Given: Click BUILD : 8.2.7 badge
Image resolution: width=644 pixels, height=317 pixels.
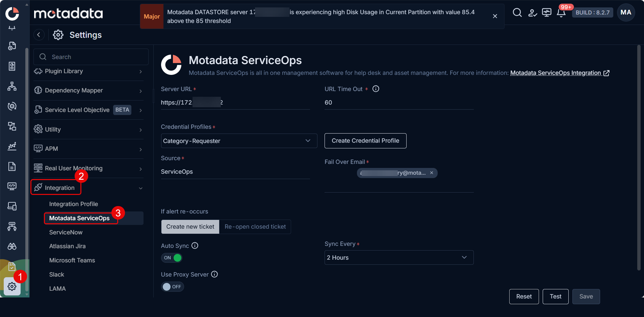Looking at the screenshot, I should coord(592,12).
